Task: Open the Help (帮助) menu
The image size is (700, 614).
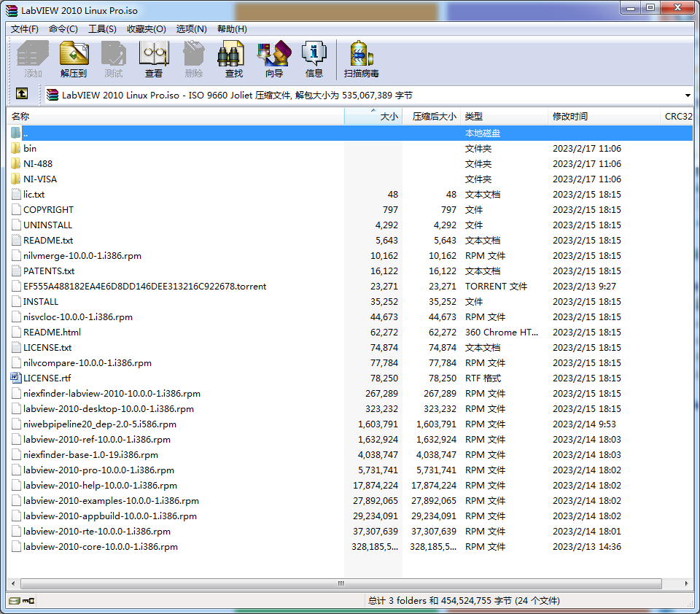Action: point(232,29)
